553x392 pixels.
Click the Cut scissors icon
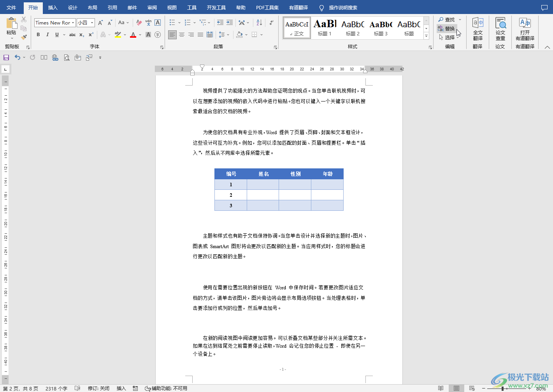pyautogui.click(x=24, y=19)
